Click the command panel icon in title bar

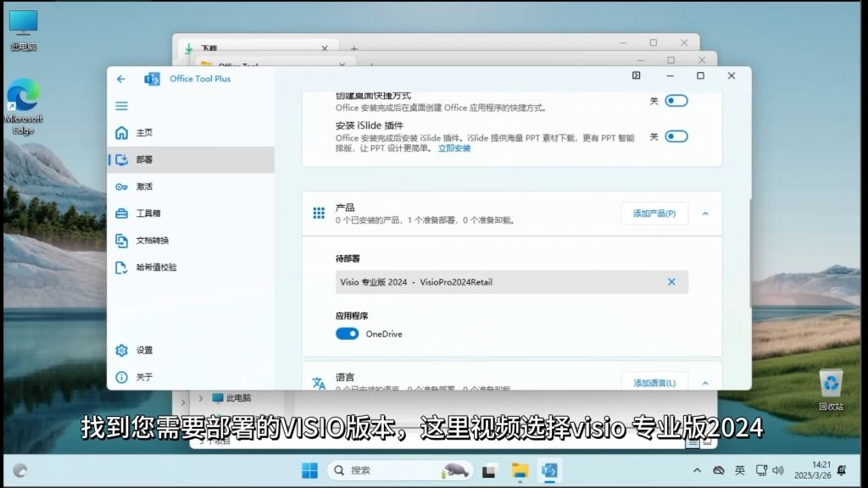636,75
